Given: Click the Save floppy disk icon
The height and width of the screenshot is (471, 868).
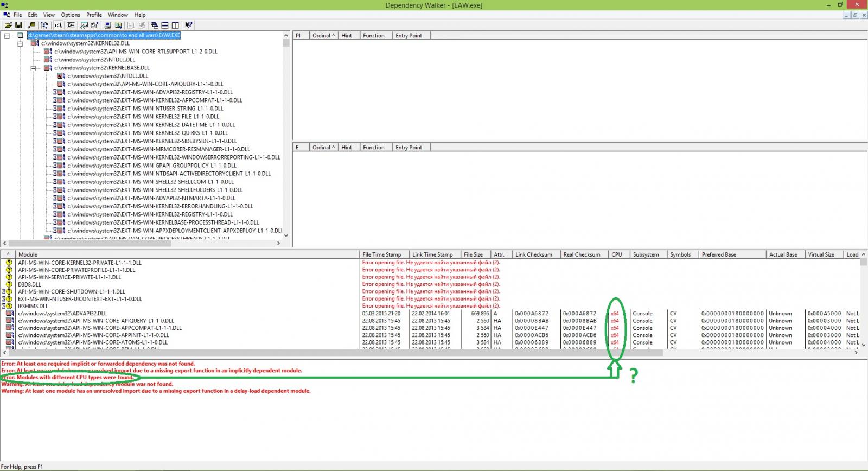Looking at the screenshot, I should click(x=18, y=25).
